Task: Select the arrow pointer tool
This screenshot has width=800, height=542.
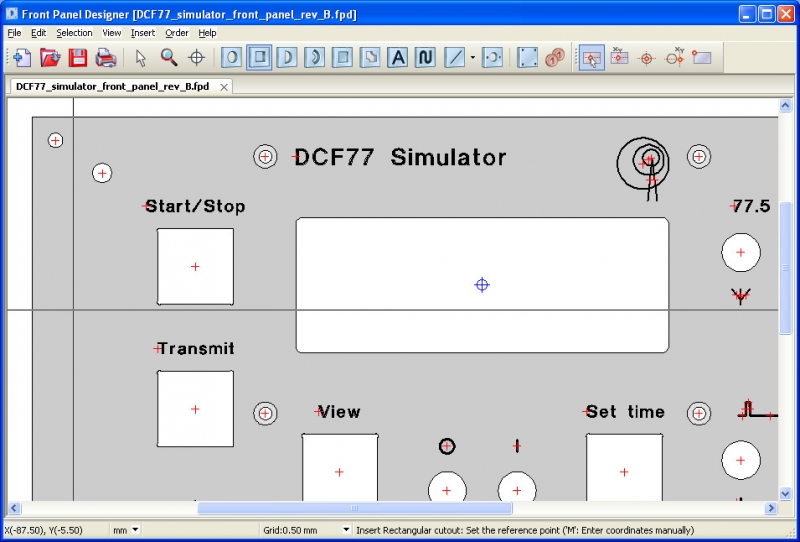Action: coord(141,58)
